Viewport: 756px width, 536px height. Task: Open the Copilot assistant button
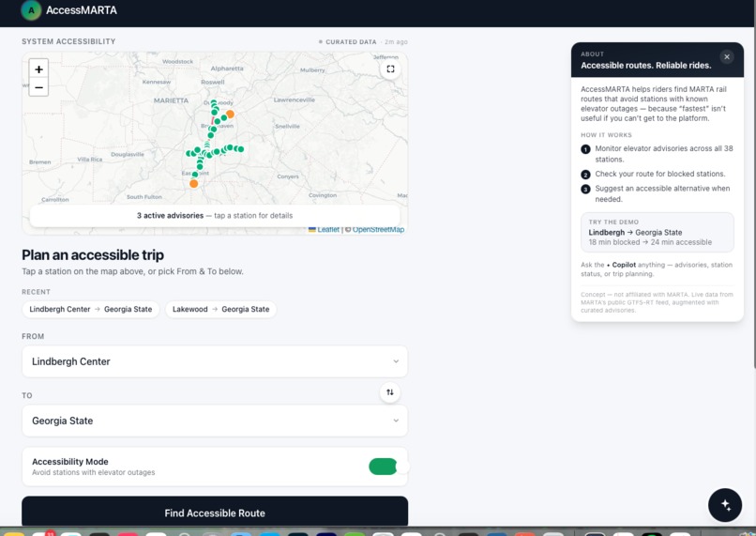pos(725,505)
